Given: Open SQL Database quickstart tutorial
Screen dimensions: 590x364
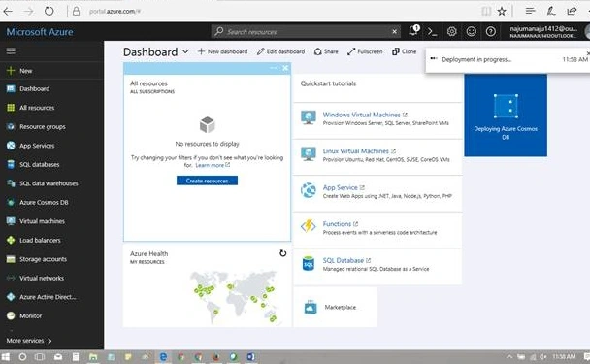Looking at the screenshot, I should coord(346,260).
